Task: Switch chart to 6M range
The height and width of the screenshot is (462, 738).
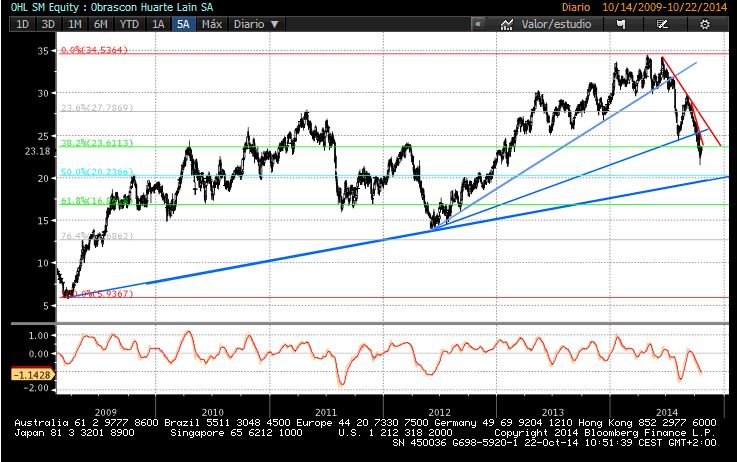Action: 100,24
